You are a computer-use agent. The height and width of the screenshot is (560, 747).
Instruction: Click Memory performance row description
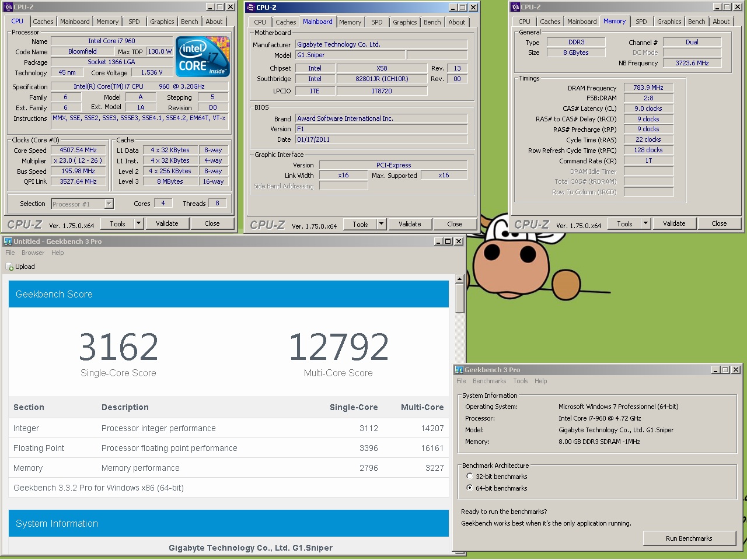pos(141,468)
